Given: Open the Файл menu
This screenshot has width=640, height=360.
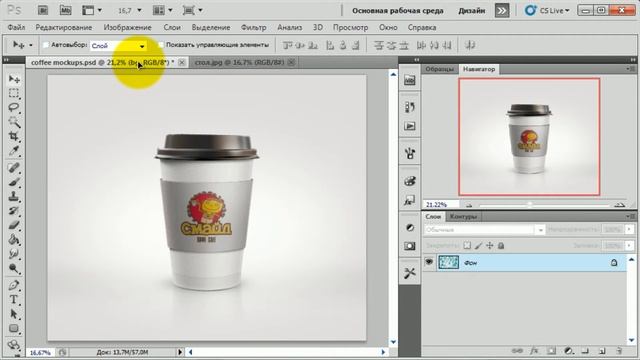Looking at the screenshot, I should pyautogui.click(x=16, y=27).
